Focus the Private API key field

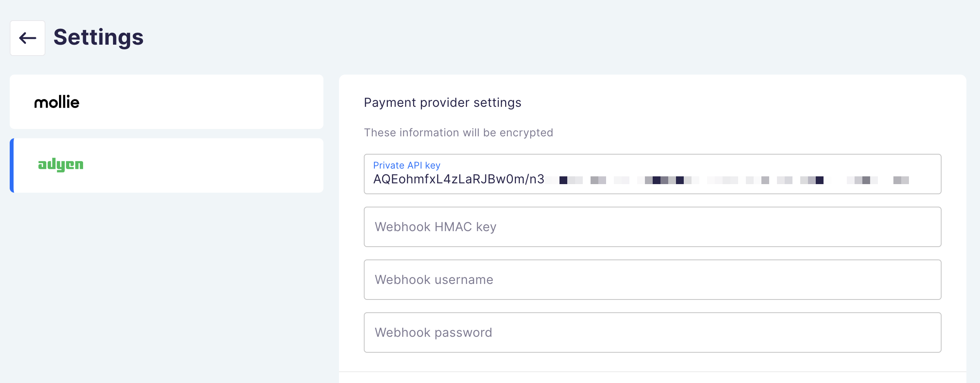pyautogui.click(x=652, y=174)
